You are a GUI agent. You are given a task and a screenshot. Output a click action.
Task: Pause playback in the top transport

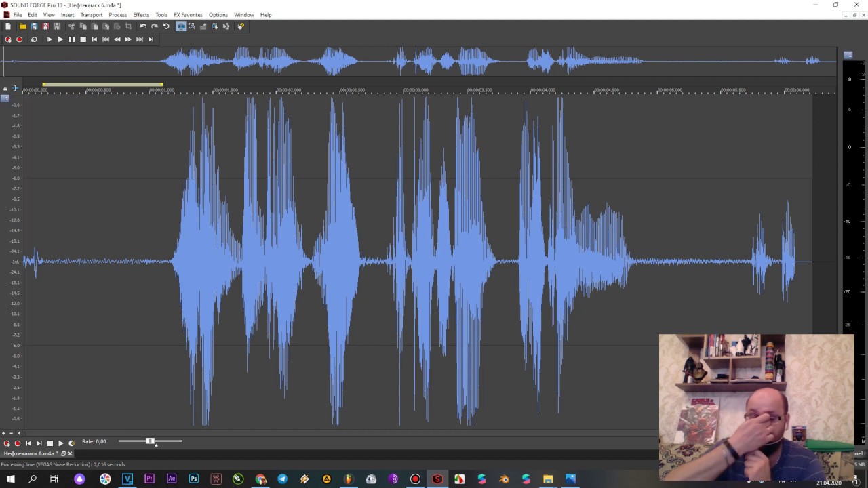click(x=72, y=39)
